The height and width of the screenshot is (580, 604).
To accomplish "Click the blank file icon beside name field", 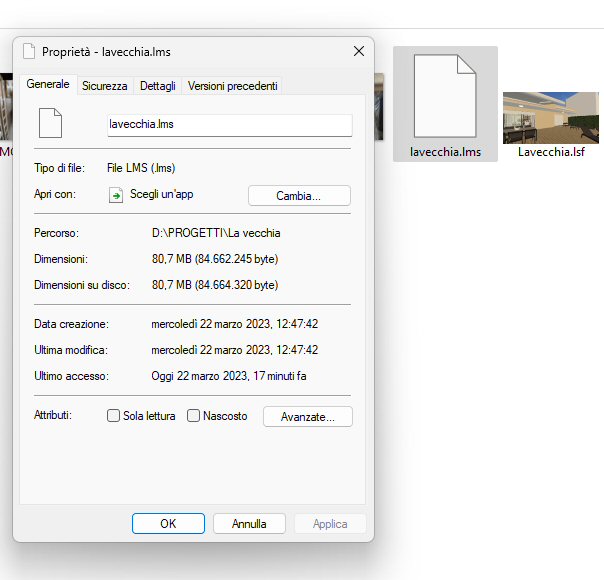I will point(50,123).
